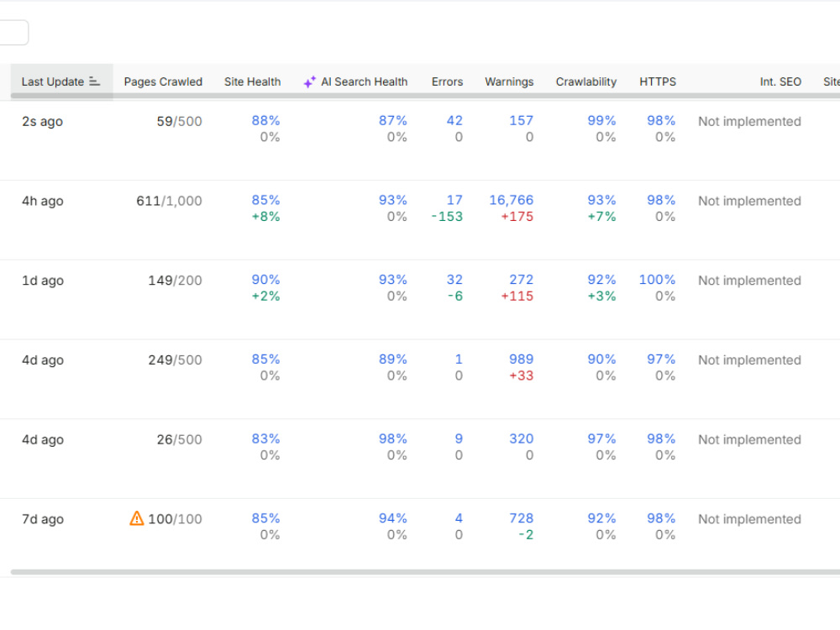The width and height of the screenshot is (840, 630).
Task: Open the 989 warnings link
Action: coord(521,359)
